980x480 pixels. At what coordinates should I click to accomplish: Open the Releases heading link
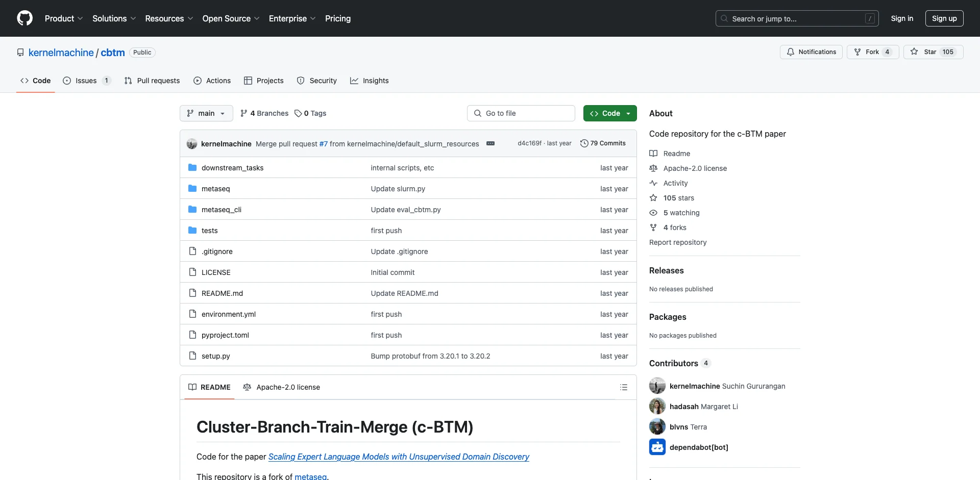pos(666,270)
